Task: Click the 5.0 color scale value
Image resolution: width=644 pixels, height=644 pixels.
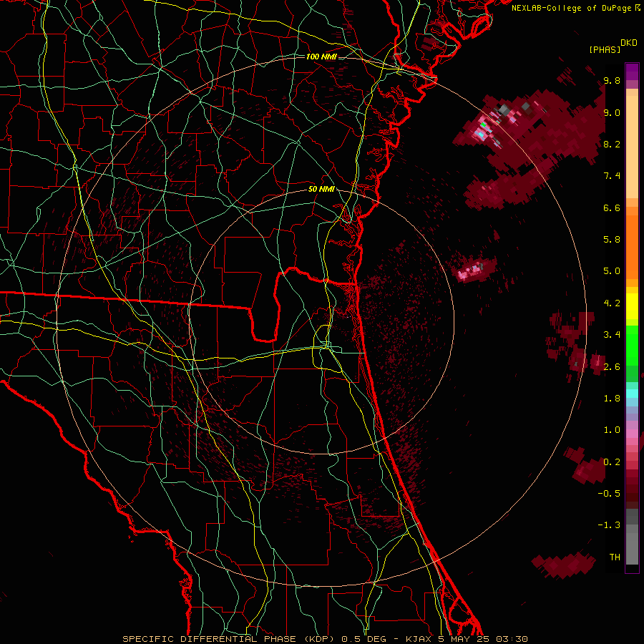Action: (x=612, y=271)
